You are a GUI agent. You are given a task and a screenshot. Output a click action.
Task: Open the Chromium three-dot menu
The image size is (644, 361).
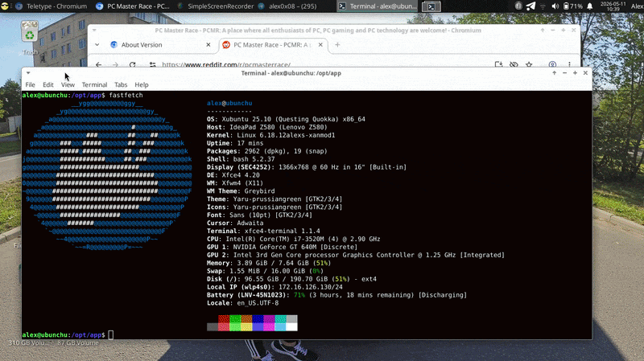coord(569,64)
